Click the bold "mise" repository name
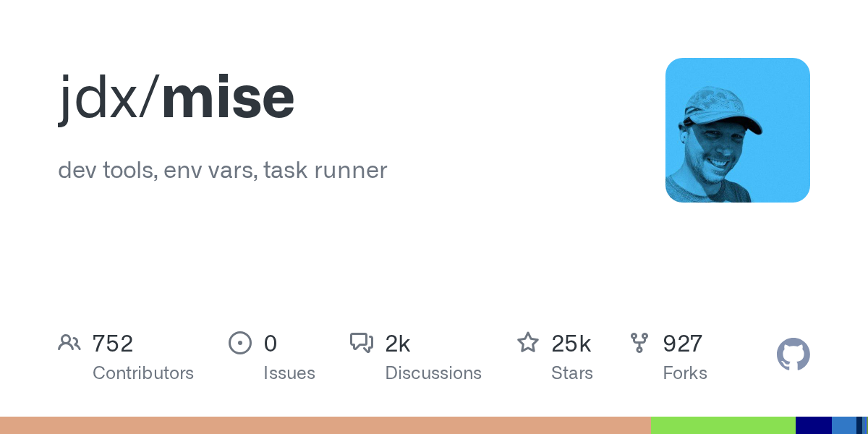The image size is (868, 434). (x=228, y=98)
